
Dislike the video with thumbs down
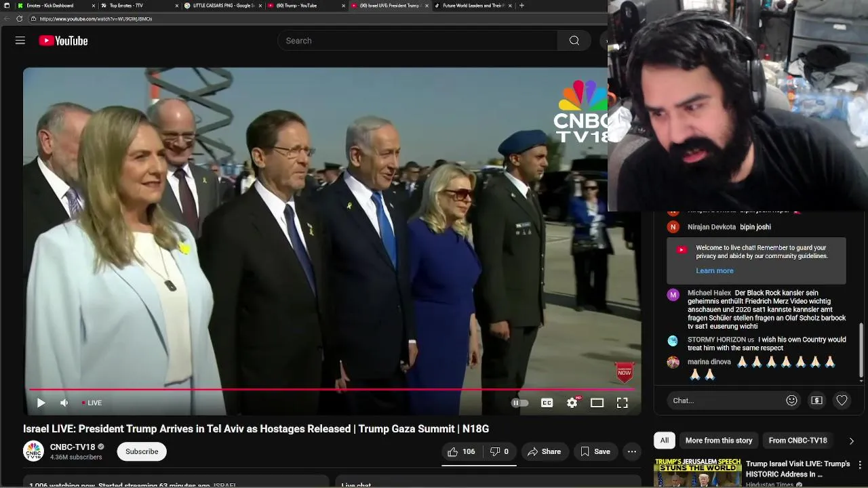(x=500, y=451)
